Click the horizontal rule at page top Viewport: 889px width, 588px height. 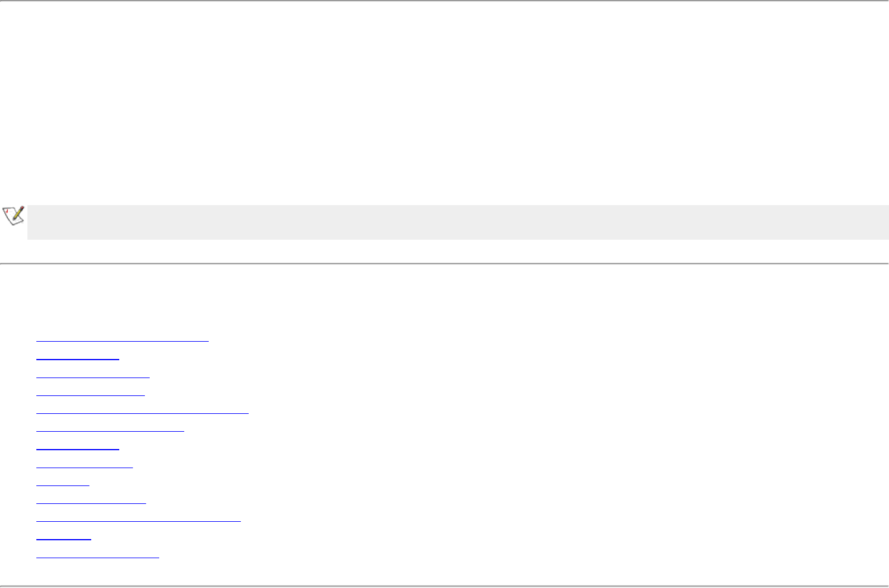click(444, 1)
